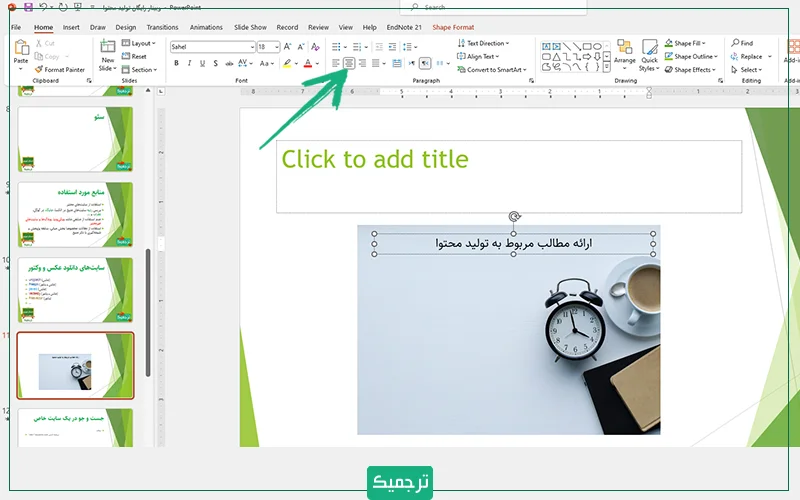Viewport: 800px width, 500px height.
Task: Open the EndNote 21 tab
Action: 404,27
